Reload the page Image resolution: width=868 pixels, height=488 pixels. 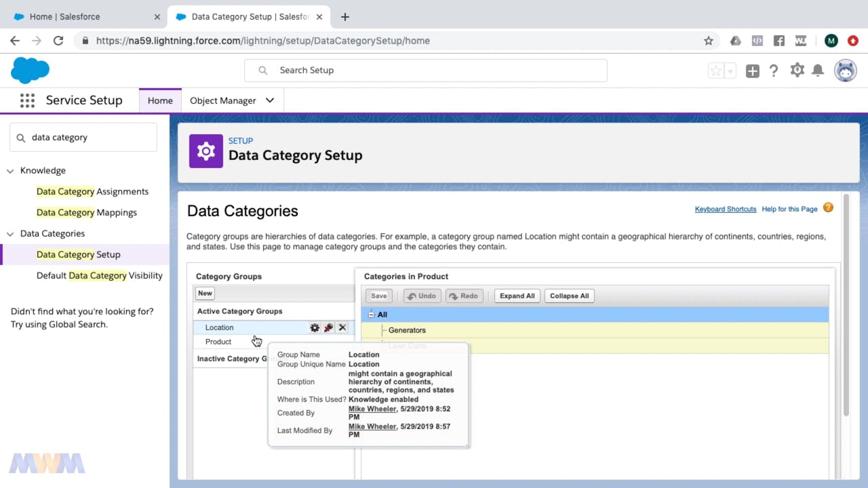tap(58, 41)
